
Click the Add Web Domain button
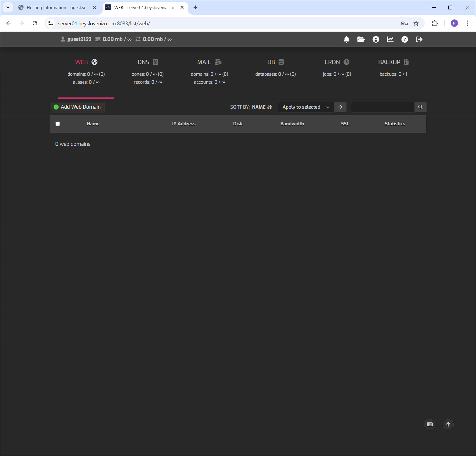click(77, 107)
